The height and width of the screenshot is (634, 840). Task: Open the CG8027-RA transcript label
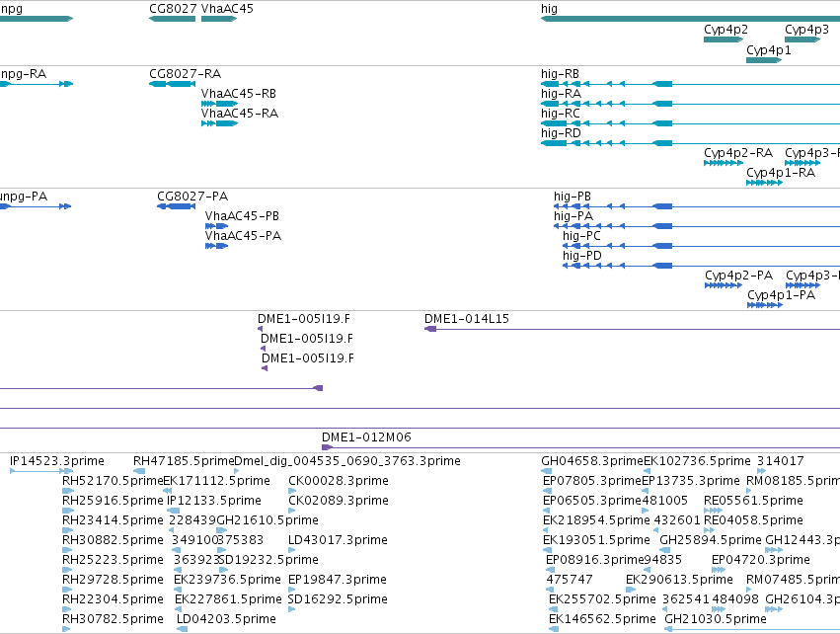point(185,74)
